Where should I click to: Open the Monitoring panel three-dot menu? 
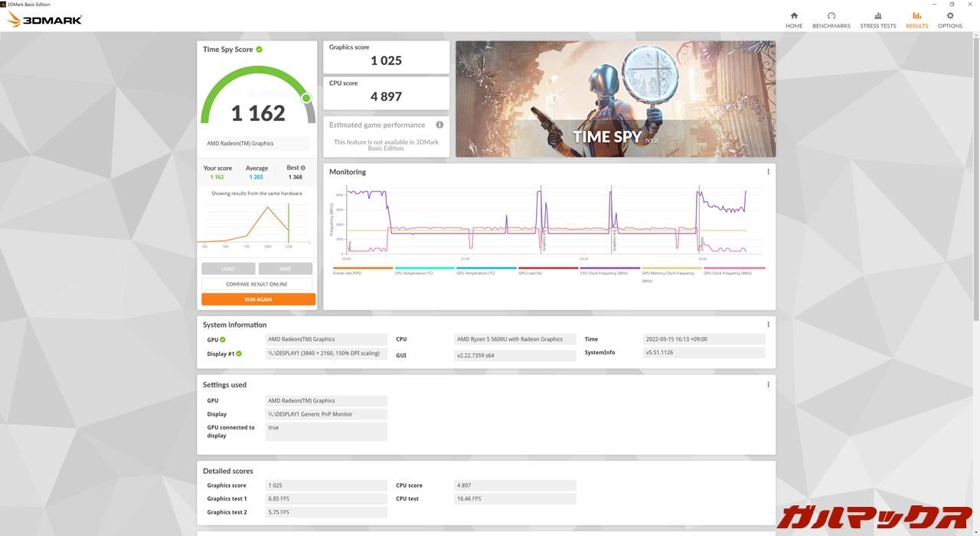768,172
